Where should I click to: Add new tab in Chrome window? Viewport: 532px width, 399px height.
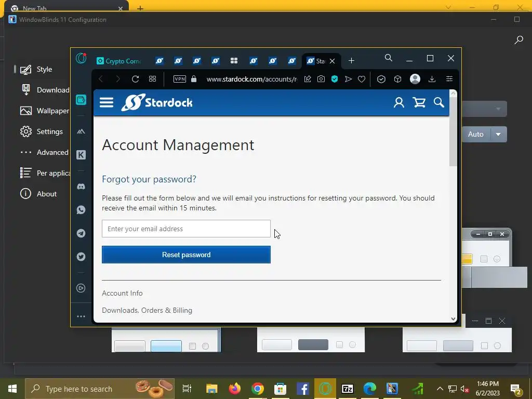[140, 8]
